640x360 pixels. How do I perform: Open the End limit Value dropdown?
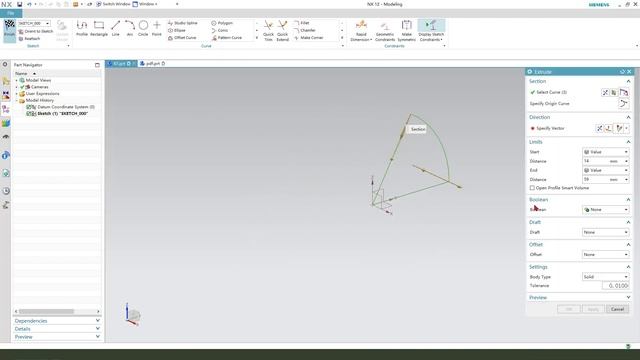[x=605, y=170]
